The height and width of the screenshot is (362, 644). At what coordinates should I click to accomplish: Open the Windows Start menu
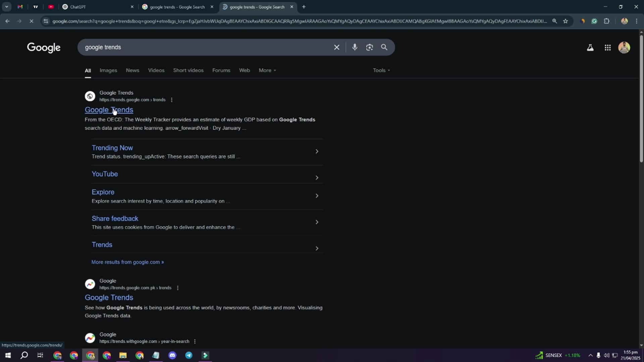[8, 355]
